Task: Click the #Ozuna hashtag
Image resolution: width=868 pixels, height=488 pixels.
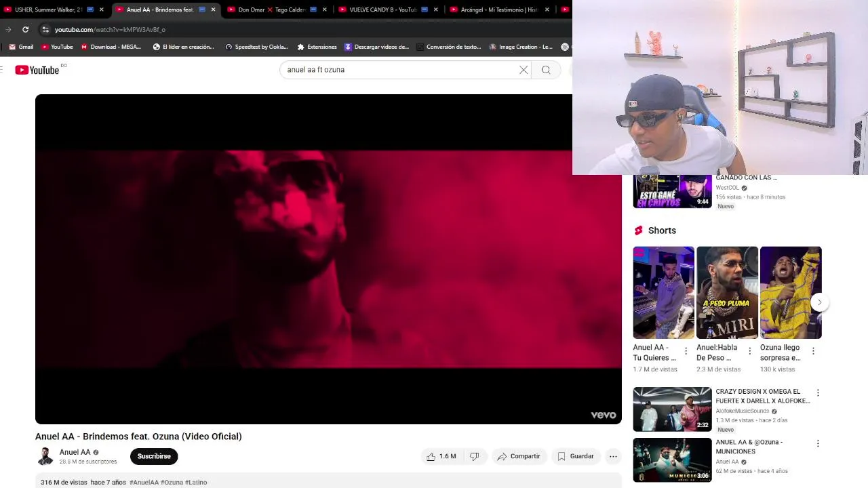Action: [172, 483]
